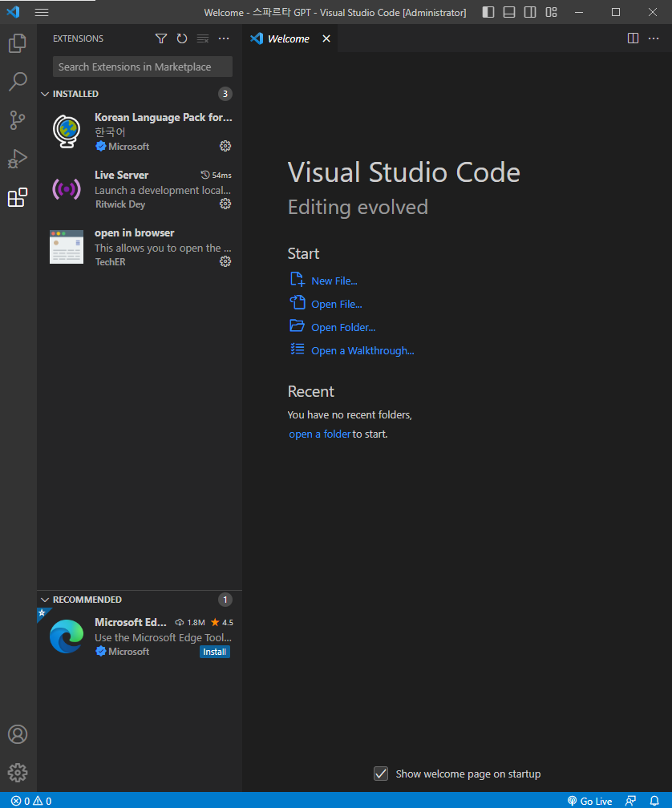Start Go Live server from status bar
The width and height of the screenshot is (672, 808).
(x=589, y=801)
